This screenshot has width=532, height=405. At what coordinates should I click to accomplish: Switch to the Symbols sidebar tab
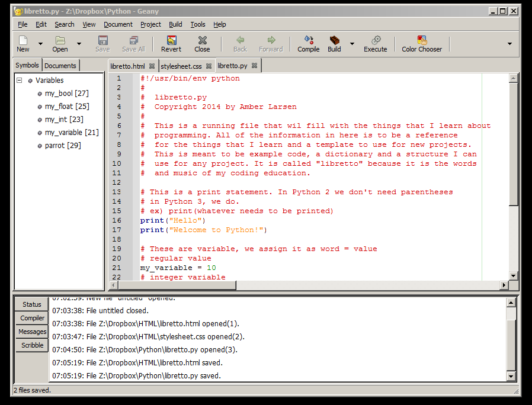point(27,65)
